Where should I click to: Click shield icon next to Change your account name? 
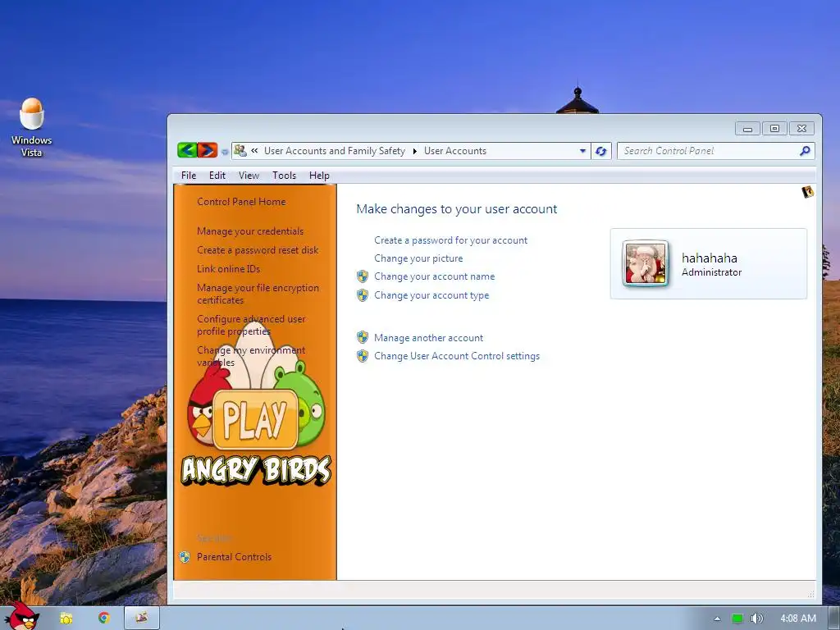[363, 276]
